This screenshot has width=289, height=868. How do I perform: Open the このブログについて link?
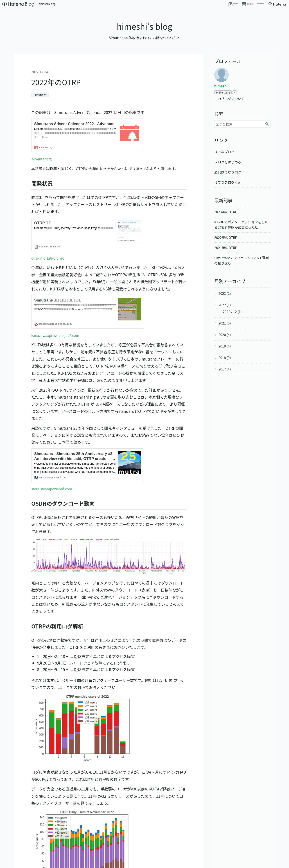tap(229, 99)
